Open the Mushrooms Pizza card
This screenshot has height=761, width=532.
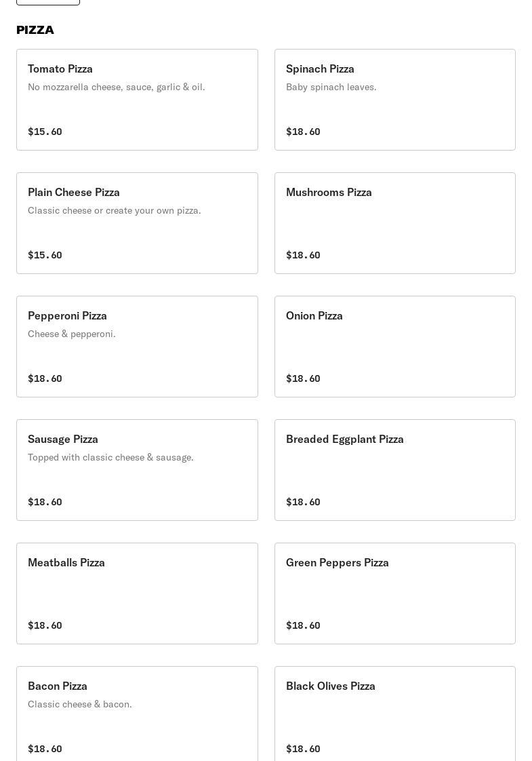coord(394,223)
